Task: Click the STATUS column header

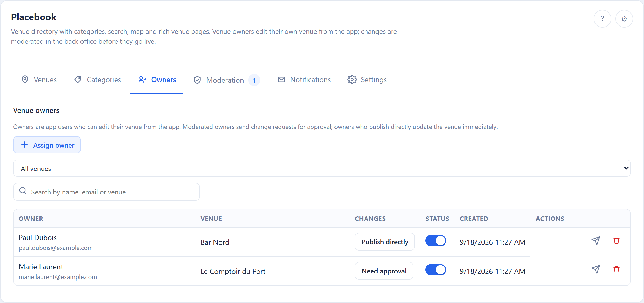Action: [x=437, y=219]
